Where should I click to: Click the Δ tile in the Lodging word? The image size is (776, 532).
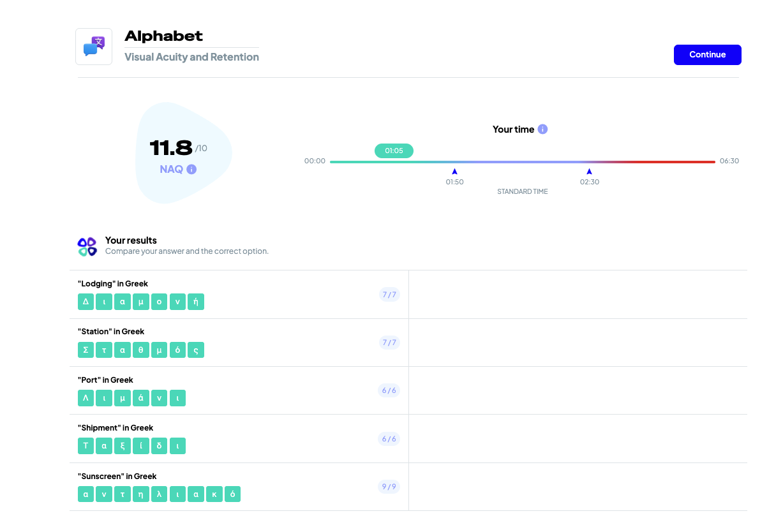click(x=86, y=302)
